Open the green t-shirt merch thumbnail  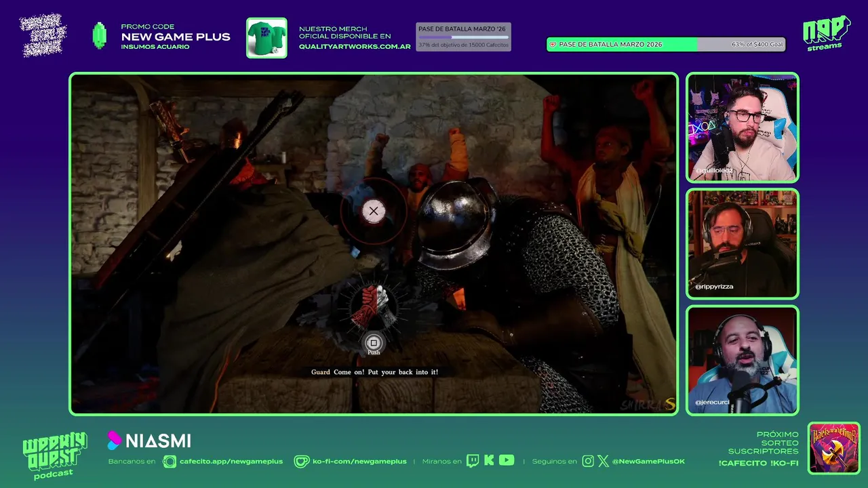point(267,38)
